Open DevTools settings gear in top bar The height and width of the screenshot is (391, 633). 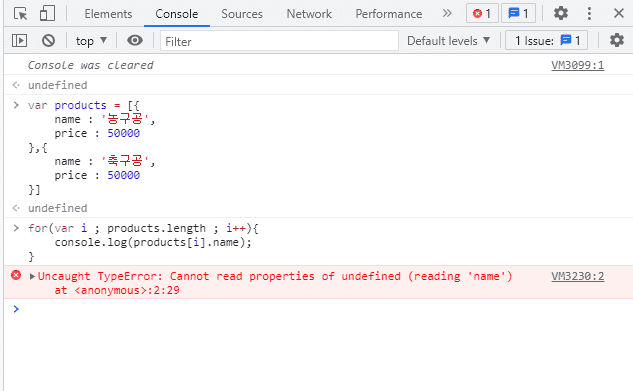click(560, 13)
